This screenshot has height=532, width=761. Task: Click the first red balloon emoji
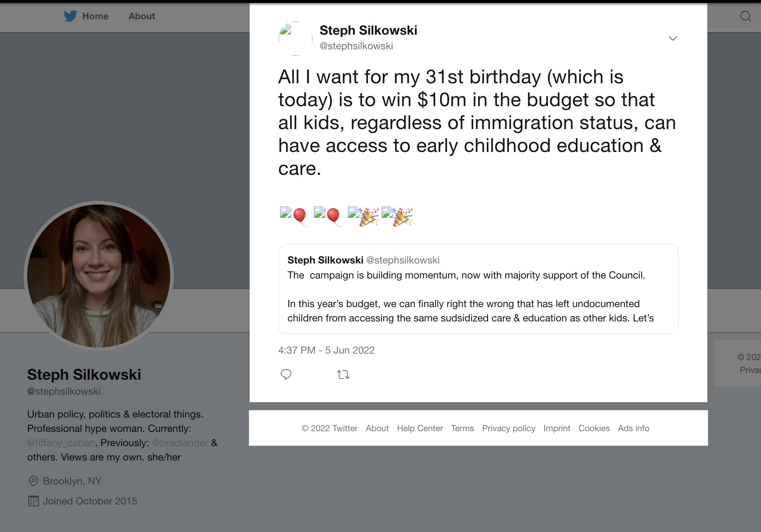(299, 216)
